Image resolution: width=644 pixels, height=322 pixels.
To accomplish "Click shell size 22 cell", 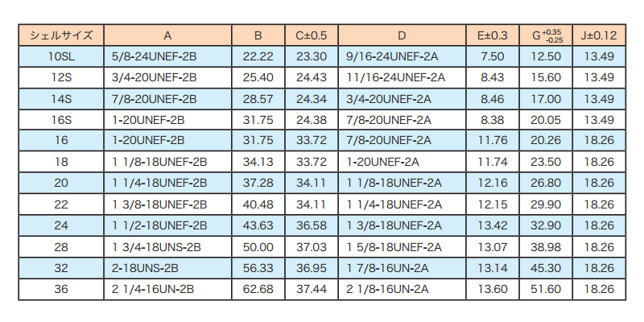I will (x=61, y=204).
